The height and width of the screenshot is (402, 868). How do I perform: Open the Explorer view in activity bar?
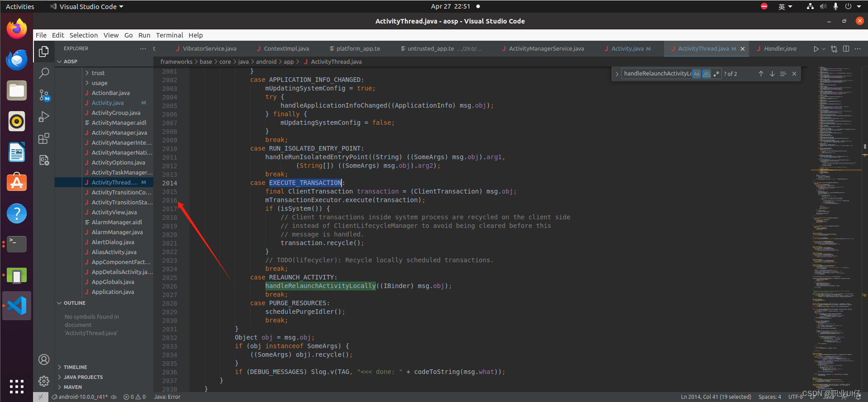click(44, 52)
